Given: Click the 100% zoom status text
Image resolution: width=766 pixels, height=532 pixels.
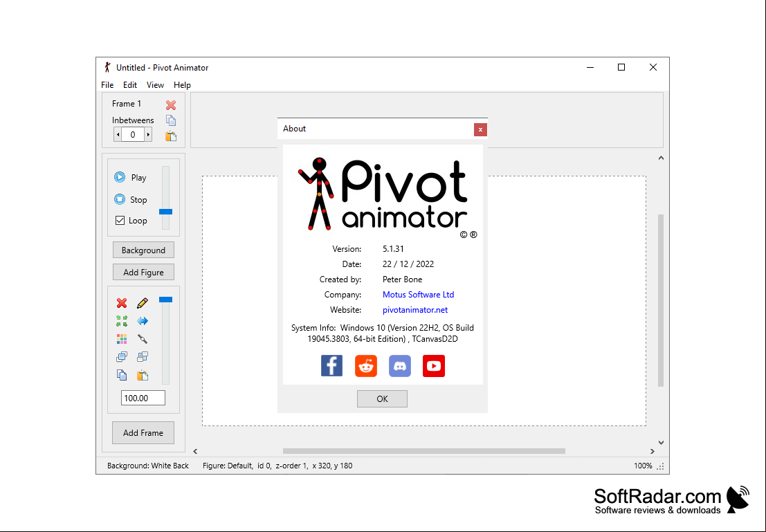Looking at the screenshot, I should [x=643, y=466].
